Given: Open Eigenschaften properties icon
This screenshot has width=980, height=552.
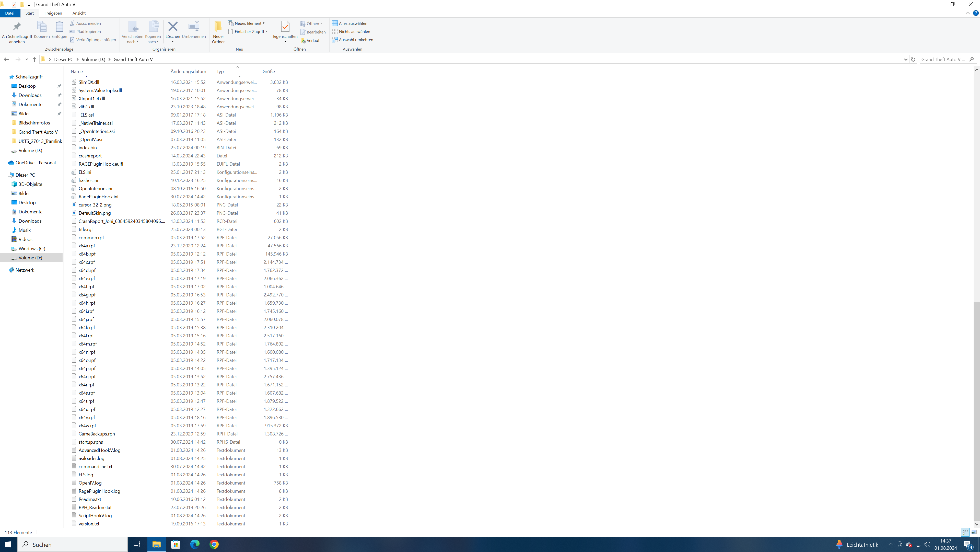Looking at the screenshot, I should (x=285, y=27).
